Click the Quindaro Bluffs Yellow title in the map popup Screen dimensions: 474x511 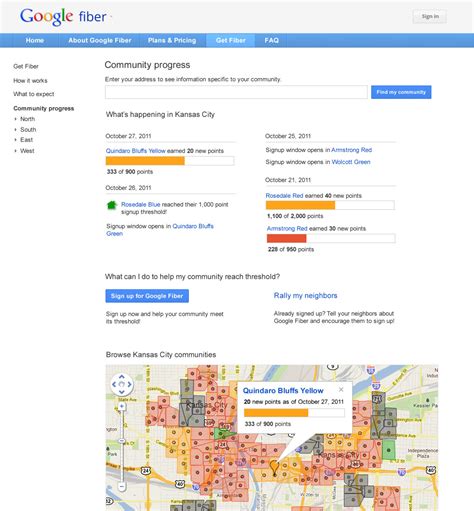[283, 391]
